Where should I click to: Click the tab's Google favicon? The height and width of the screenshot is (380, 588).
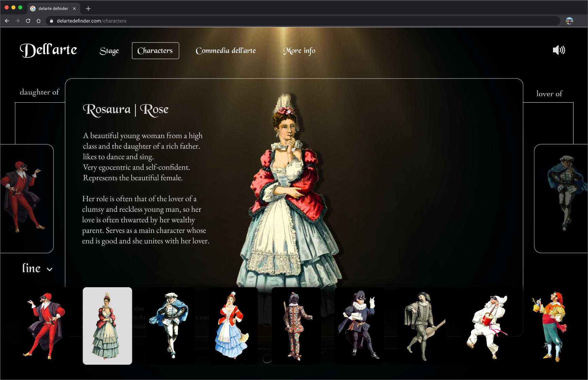click(x=33, y=8)
